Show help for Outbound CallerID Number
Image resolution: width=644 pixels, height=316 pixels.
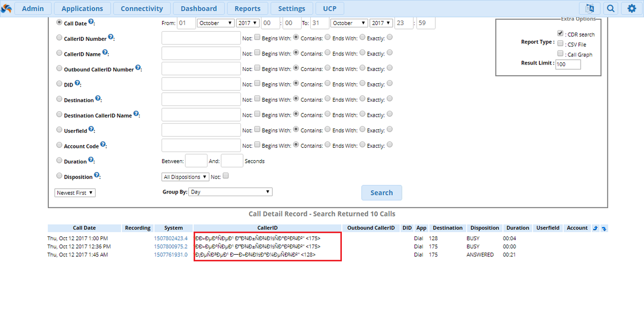(138, 68)
